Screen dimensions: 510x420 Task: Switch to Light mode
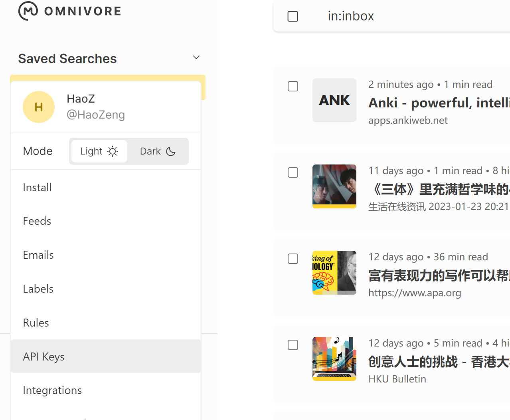[99, 151]
